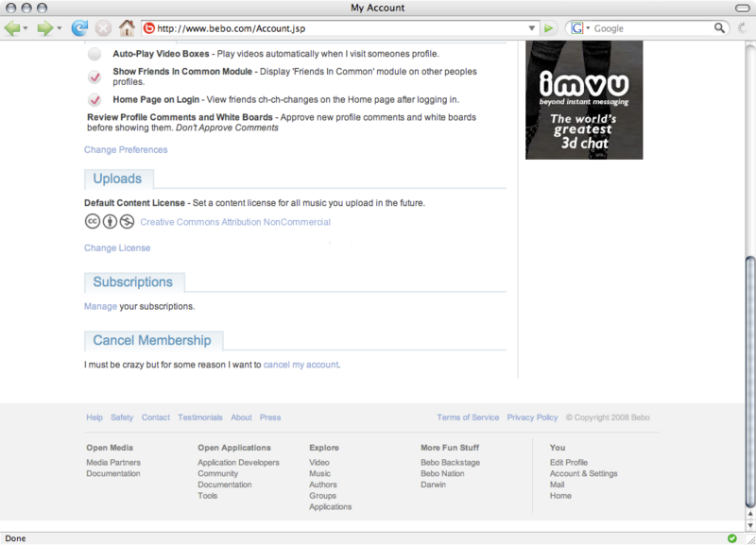Click the scrollbar down arrow
Viewport: 756px width, 545px height.
[x=750, y=525]
